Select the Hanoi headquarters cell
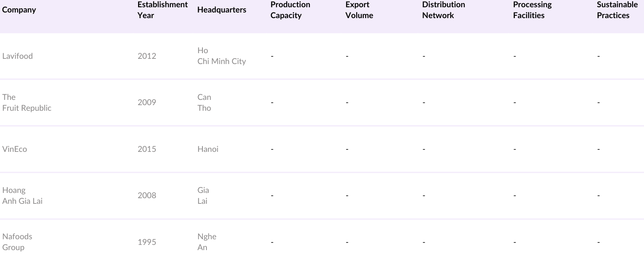 click(x=208, y=149)
